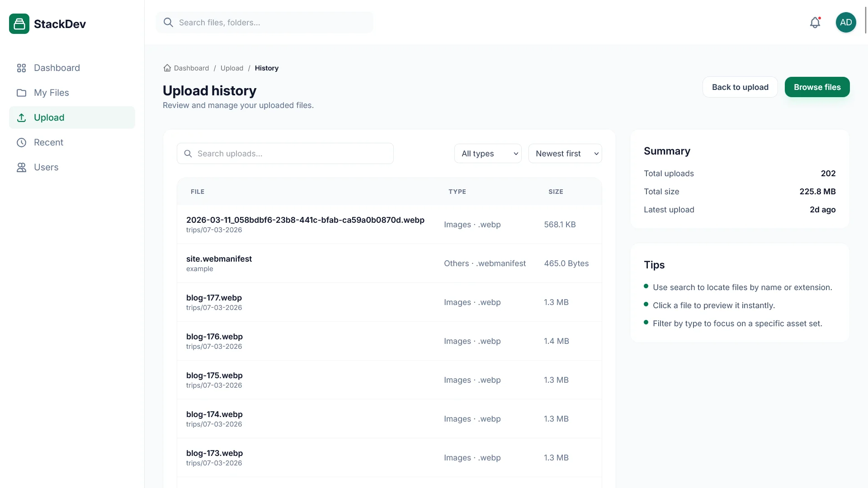Viewport: 868px width, 488px height.
Task: Expand the All types filter dropdown
Action: click(x=488, y=154)
